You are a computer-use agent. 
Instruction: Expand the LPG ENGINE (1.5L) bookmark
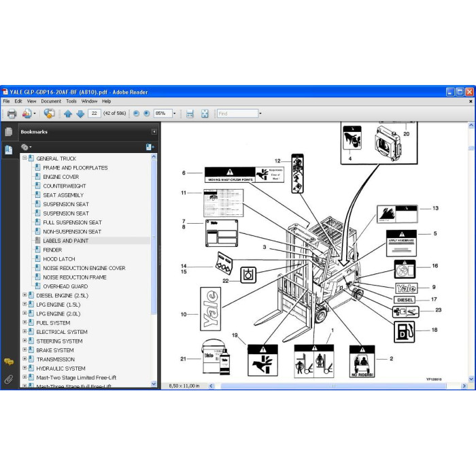24,304
